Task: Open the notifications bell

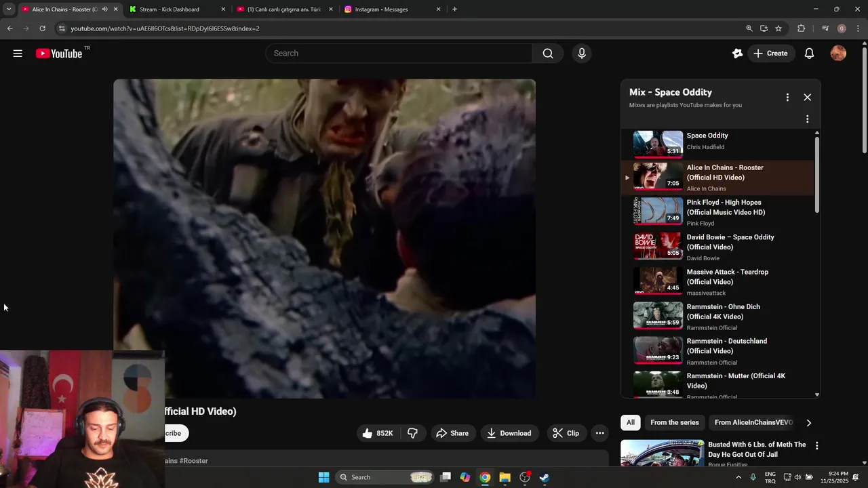Action: point(809,54)
